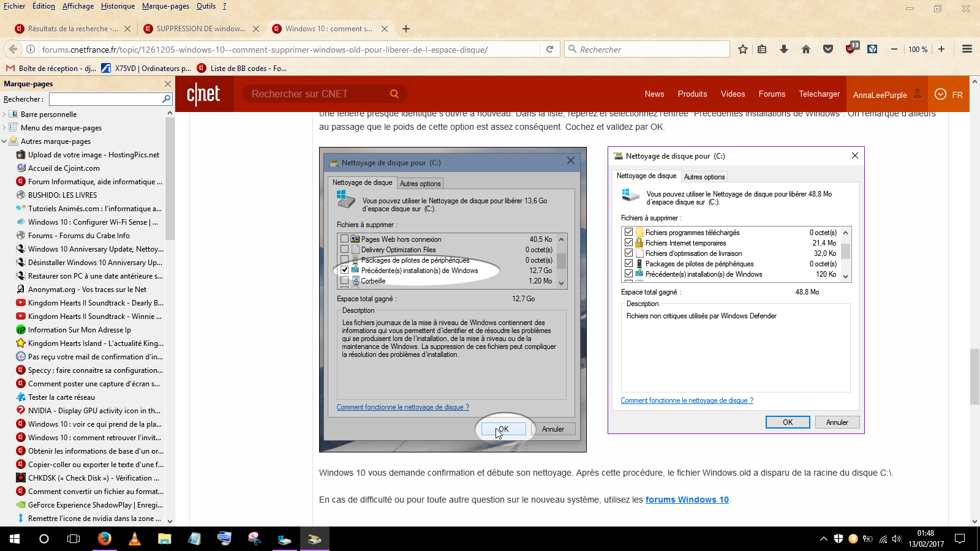
Task: Open the Historique menu
Action: click(118, 6)
